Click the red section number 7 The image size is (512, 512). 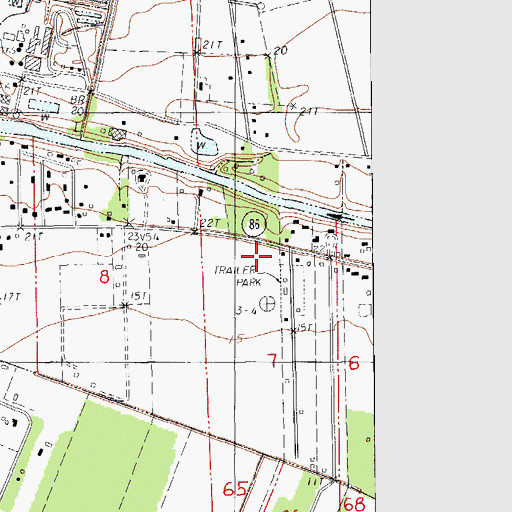pos(273,360)
